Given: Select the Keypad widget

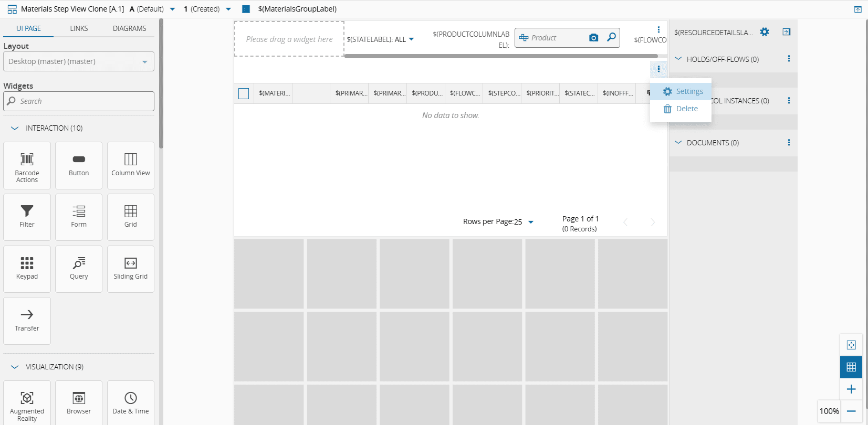Looking at the screenshot, I should pos(27,269).
